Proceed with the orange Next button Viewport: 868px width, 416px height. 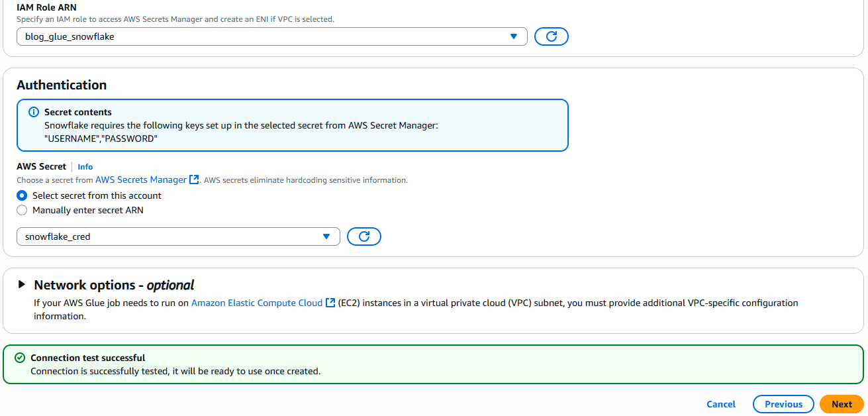[x=842, y=404]
